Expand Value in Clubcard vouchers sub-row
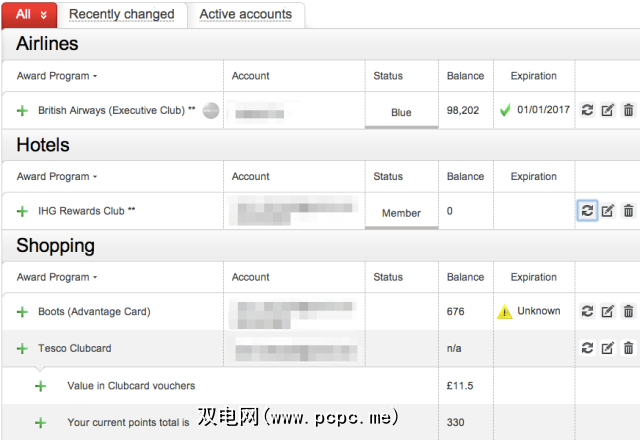Image resolution: width=640 pixels, height=440 pixels. [41, 386]
